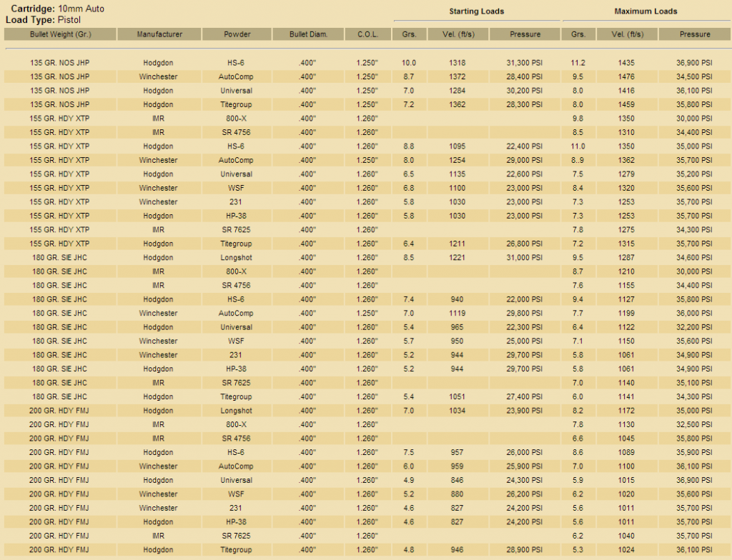Screen dimensions: 732x560
Task: Click the 36,900 PSI value in 135 GR. HS-6 row
Action: (x=694, y=63)
